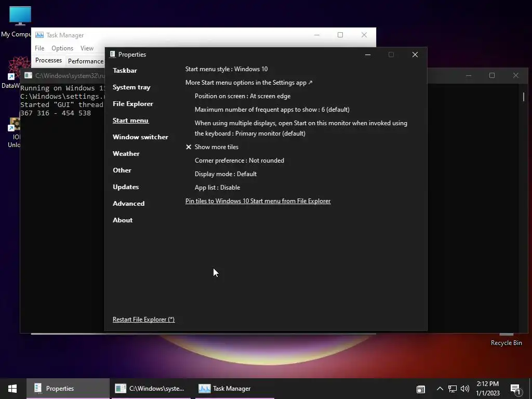Toggle Show more tiles option

(x=212, y=147)
